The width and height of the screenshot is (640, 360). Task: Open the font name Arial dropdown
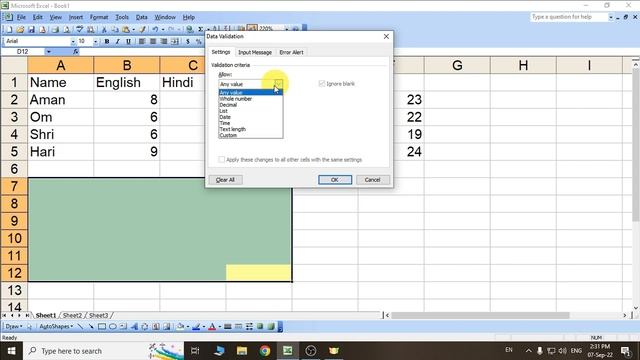click(73, 41)
